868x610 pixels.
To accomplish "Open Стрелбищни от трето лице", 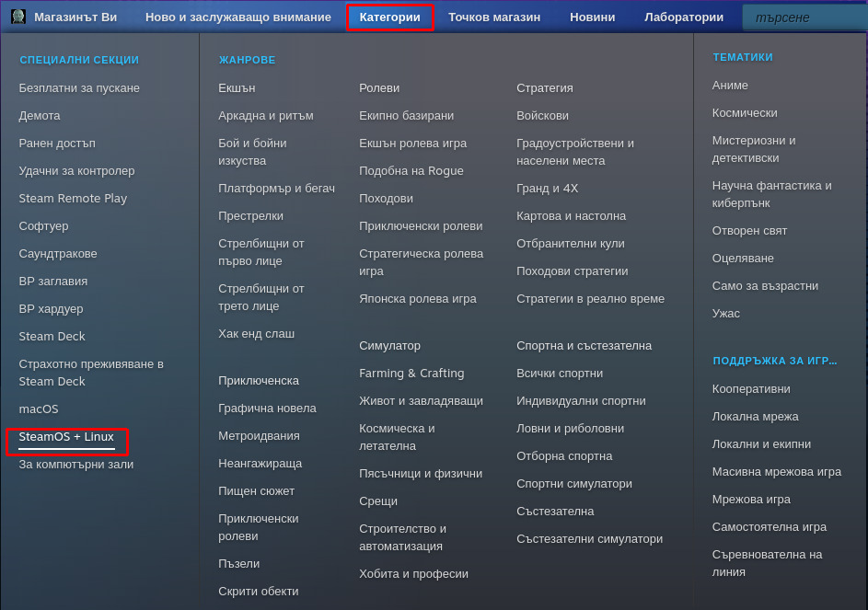I will click(x=261, y=297).
